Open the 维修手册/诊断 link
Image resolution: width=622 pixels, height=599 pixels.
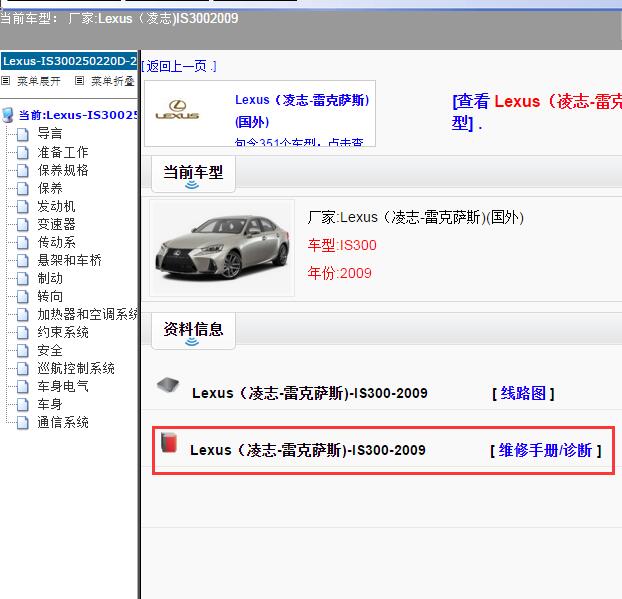pos(545,451)
